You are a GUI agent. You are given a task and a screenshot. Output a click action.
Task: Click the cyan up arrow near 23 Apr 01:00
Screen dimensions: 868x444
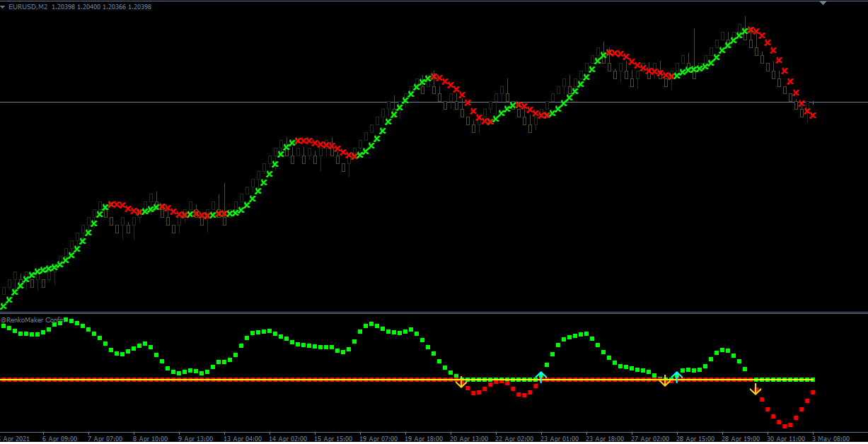540,376
